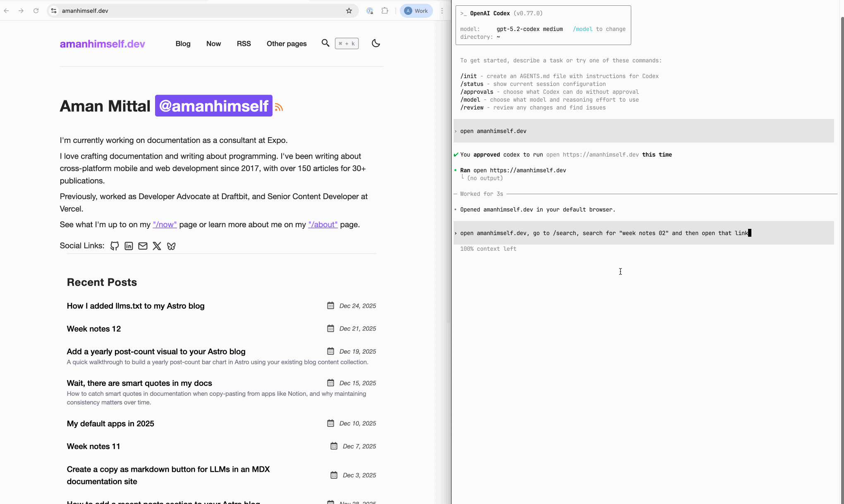Go to the Blog nav item
The image size is (844, 504).
click(183, 44)
